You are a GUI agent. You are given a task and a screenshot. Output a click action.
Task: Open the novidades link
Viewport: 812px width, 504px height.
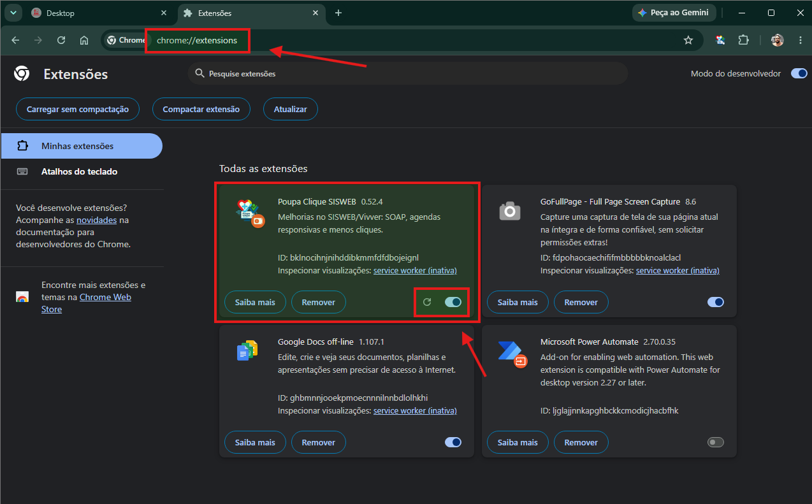point(96,220)
